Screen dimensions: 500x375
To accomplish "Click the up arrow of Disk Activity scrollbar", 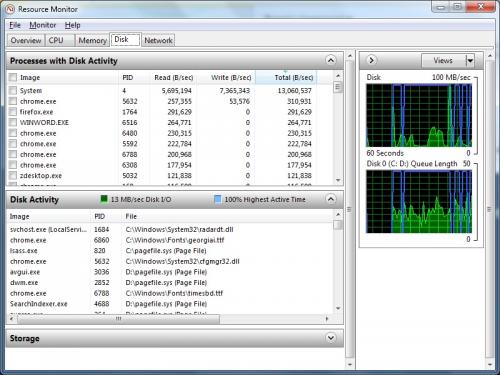I will point(338,215).
